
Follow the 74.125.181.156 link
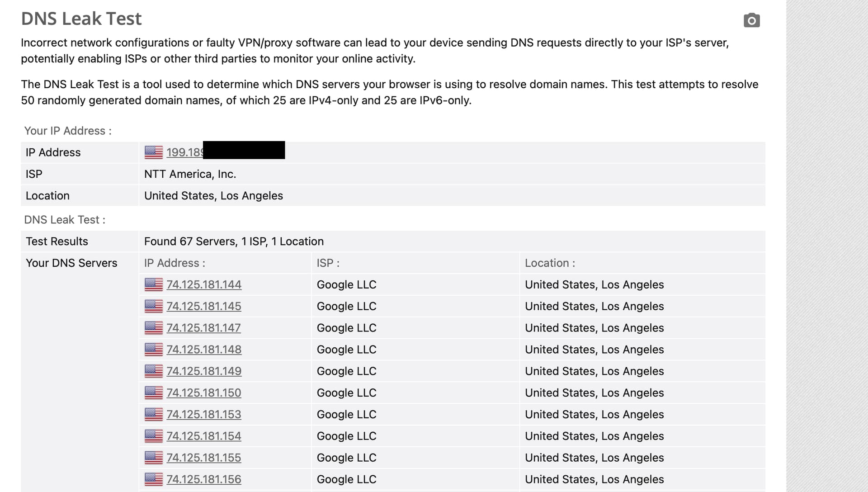click(x=204, y=479)
